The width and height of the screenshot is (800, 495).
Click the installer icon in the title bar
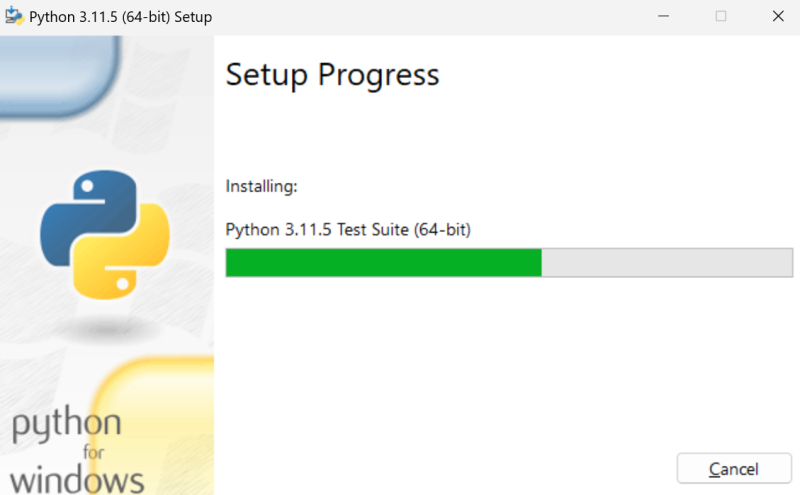(x=14, y=16)
